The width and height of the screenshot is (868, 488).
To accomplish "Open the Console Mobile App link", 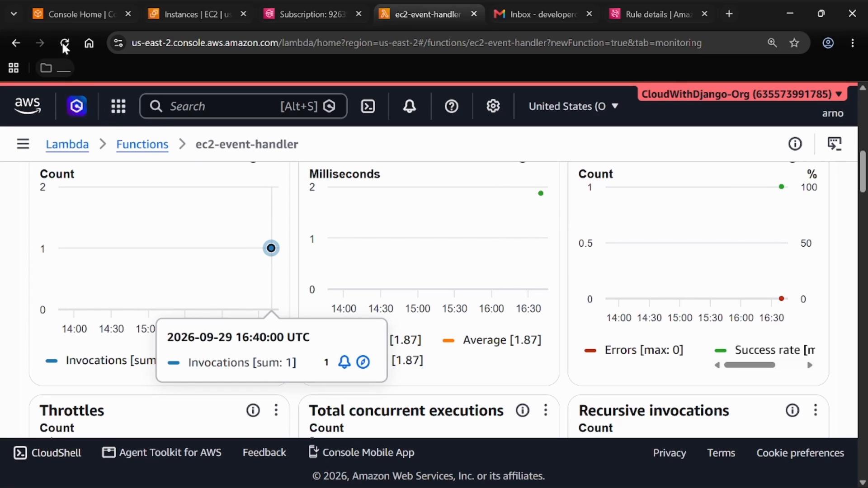I will click(362, 452).
